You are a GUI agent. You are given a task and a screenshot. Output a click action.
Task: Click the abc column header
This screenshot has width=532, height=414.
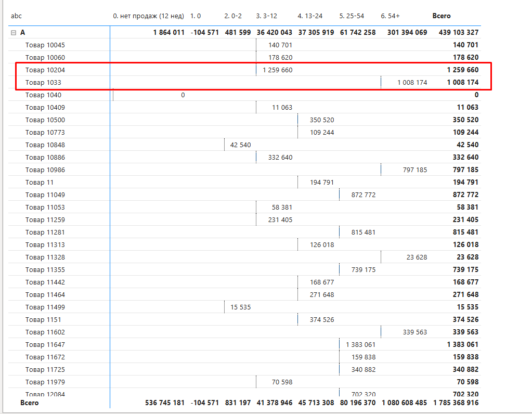(17, 16)
